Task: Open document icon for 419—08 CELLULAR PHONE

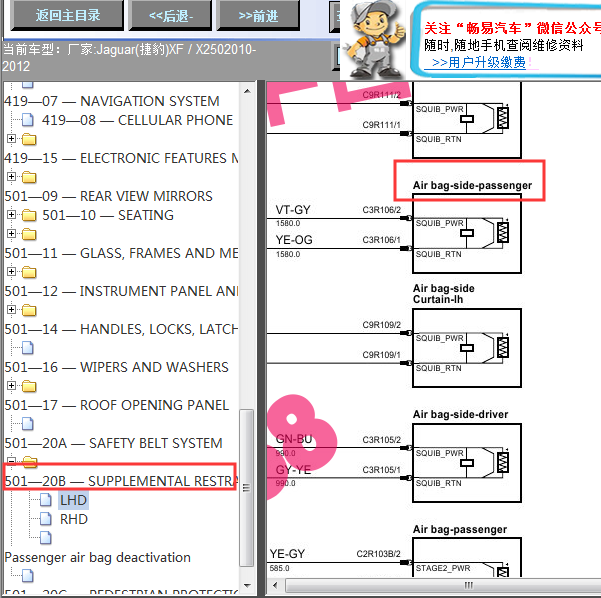Action: 28,120
